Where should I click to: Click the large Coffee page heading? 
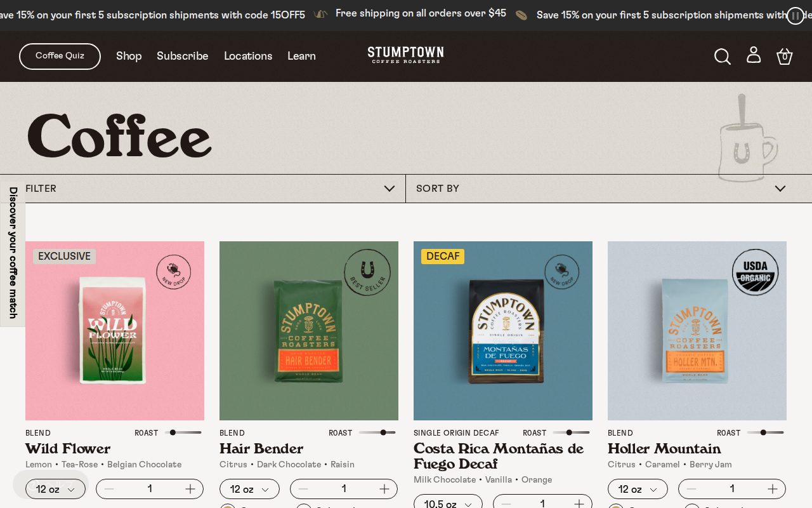(119, 136)
